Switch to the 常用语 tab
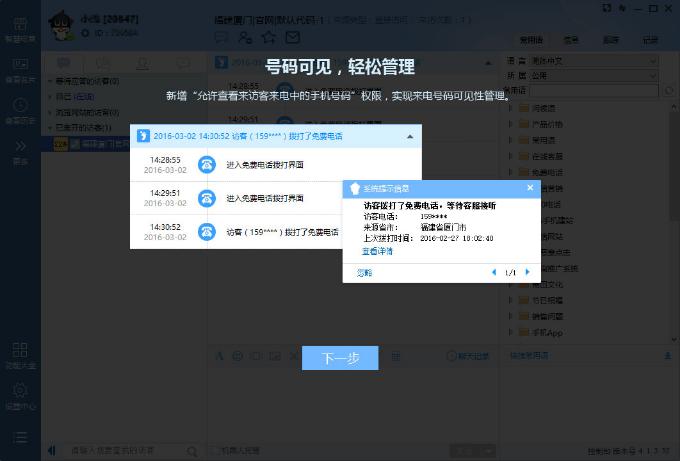Screen dimensions: 680x461 [531, 40]
